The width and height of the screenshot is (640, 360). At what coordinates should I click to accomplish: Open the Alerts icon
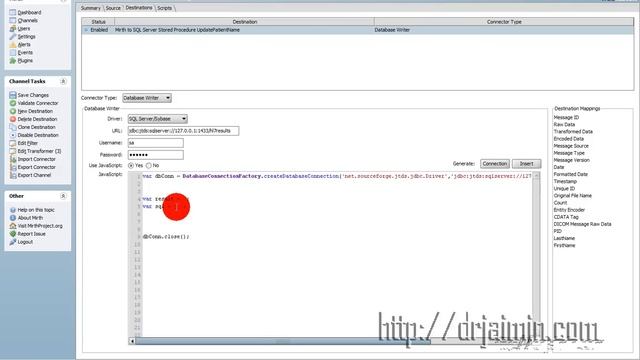pyautogui.click(x=13, y=44)
